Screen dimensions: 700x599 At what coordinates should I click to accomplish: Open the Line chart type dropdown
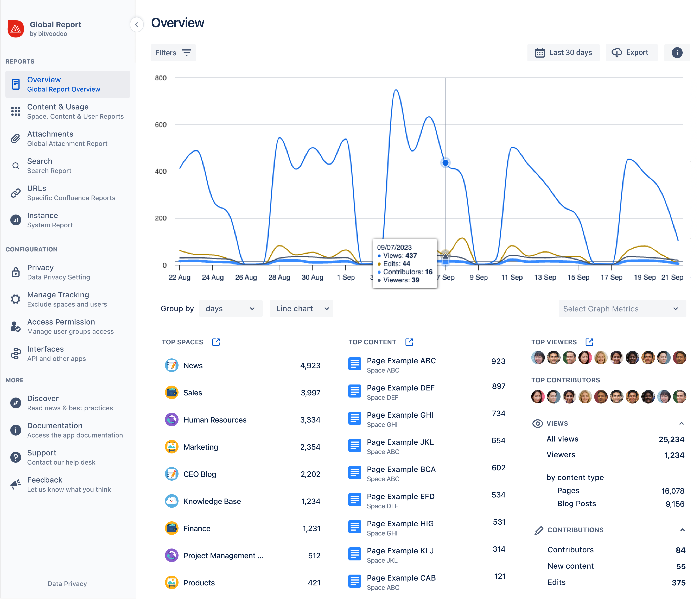click(301, 309)
